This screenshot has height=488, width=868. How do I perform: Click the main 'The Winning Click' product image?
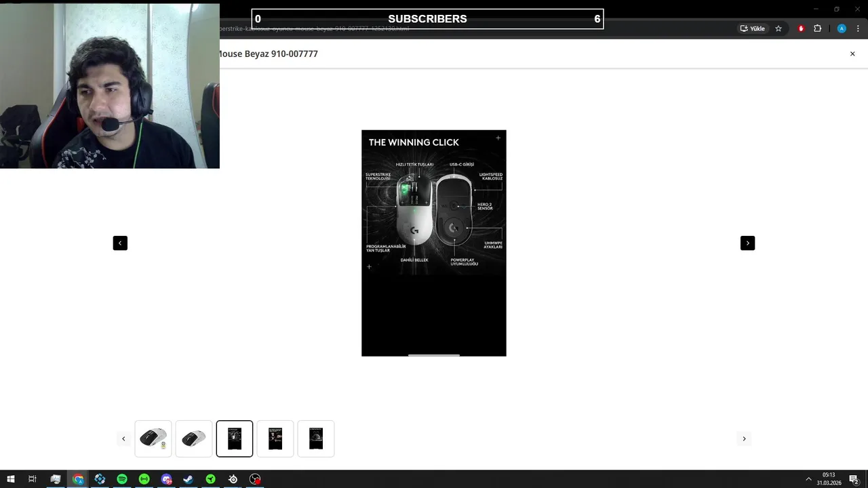click(x=434, y=243)
